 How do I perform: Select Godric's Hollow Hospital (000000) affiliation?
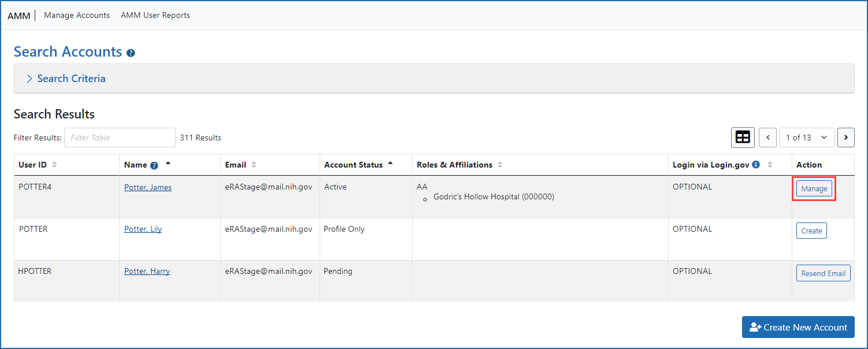point(494,197)
